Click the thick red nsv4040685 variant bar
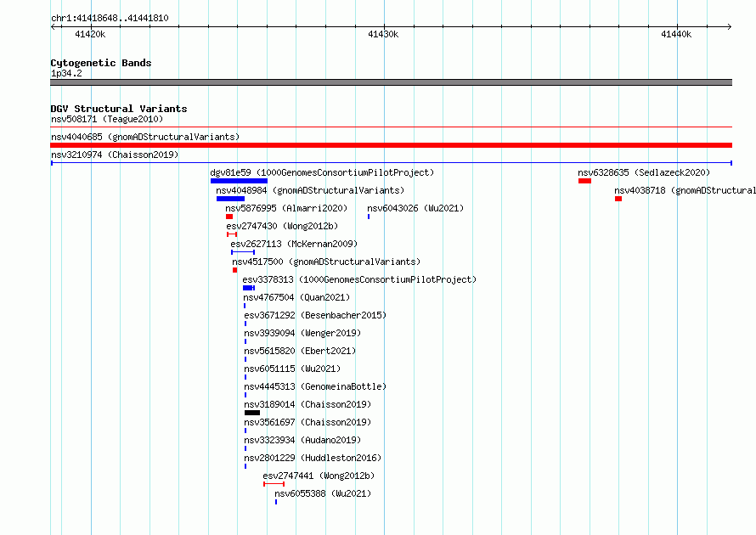 (x=391, y=145)
